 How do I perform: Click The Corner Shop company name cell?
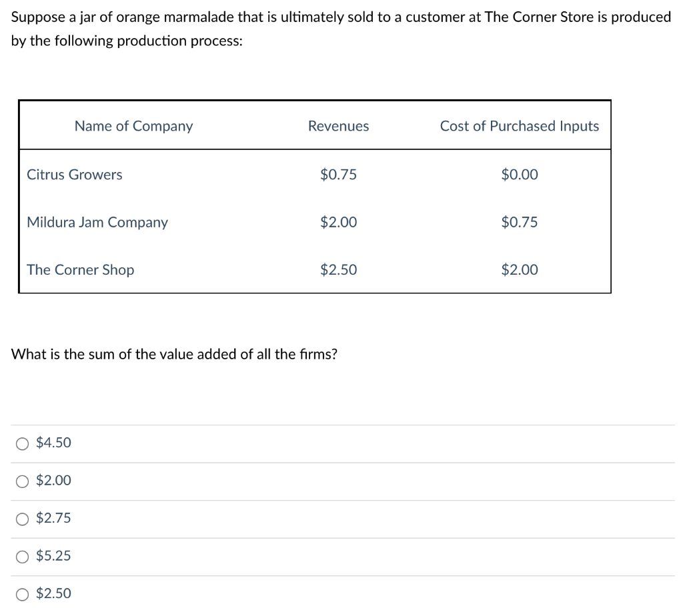[80, 270]
